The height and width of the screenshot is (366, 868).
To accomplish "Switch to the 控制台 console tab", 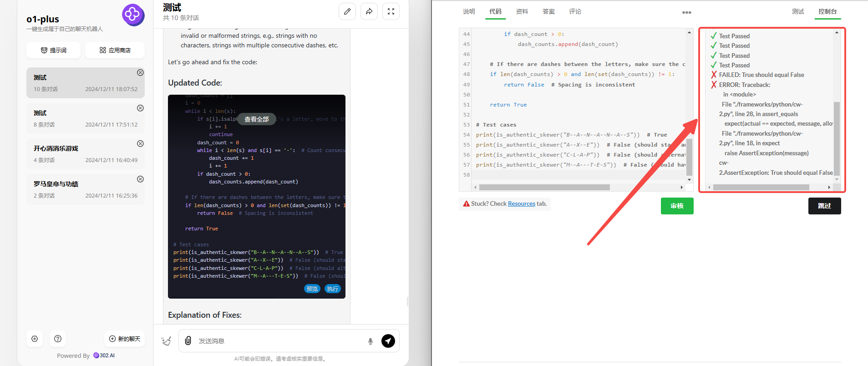I will coord(827,11).
